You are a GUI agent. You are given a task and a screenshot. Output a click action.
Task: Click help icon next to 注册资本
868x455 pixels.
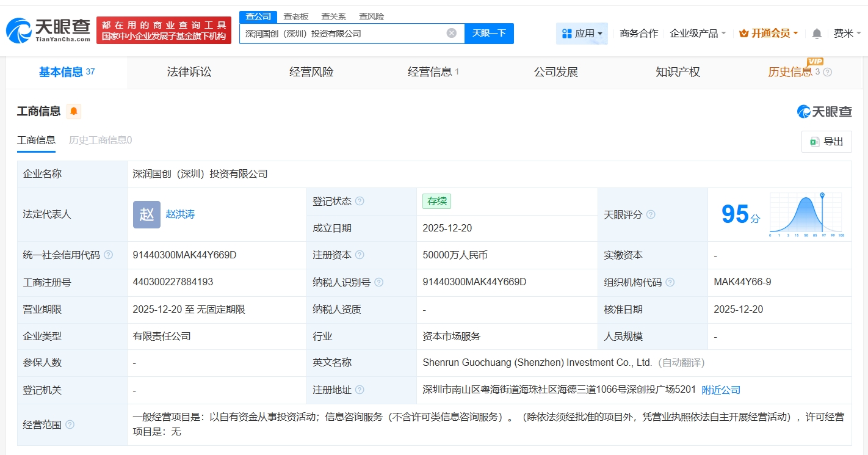360,255
